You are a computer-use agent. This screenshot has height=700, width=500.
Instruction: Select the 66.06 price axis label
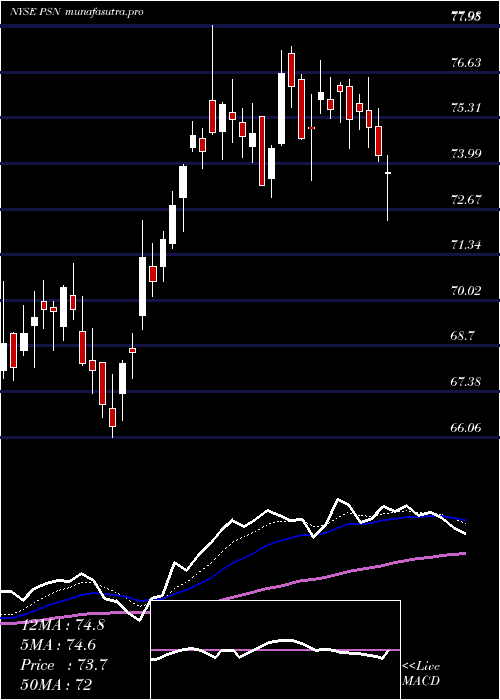click(x=466, y=428)
